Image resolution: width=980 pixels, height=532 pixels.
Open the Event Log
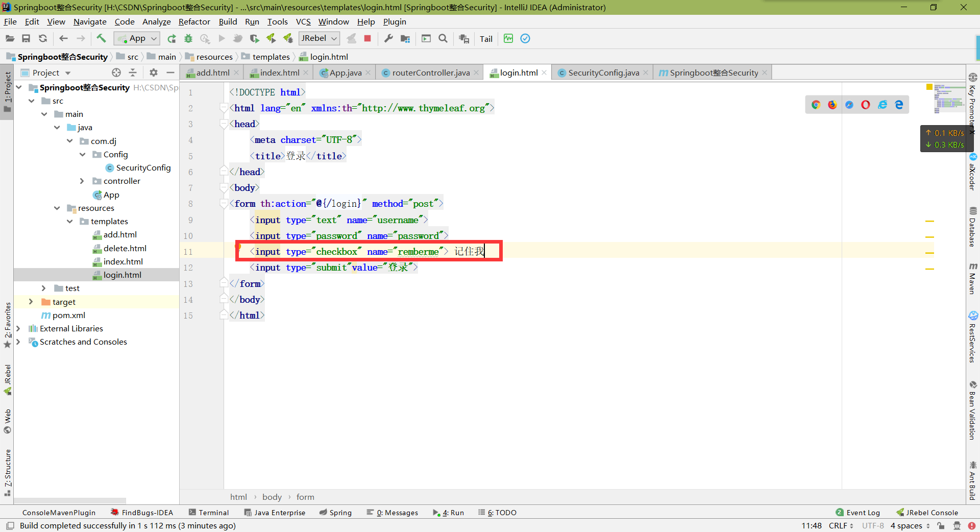858,513
